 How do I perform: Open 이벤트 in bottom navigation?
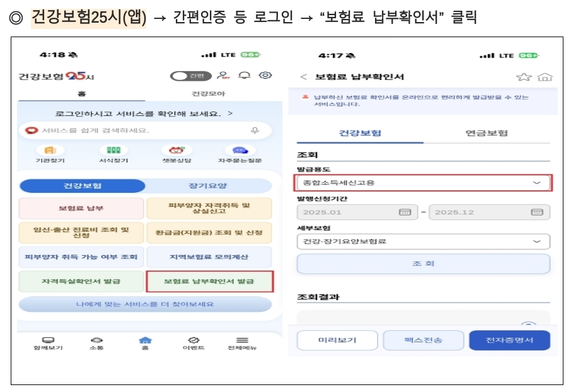click(193, 343)
